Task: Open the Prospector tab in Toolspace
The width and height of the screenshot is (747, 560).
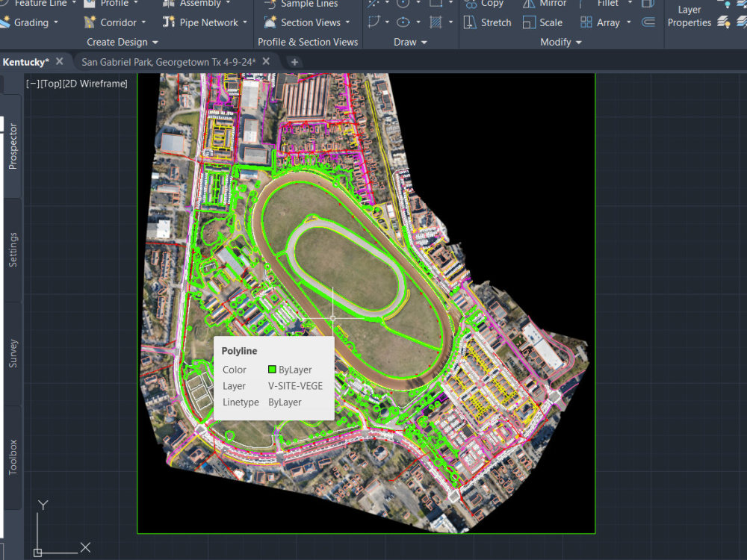Action: pyautogui.click(x=13, y=146)
